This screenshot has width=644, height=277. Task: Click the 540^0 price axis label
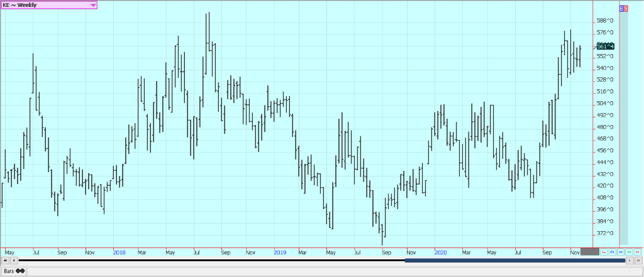(605, 68)
